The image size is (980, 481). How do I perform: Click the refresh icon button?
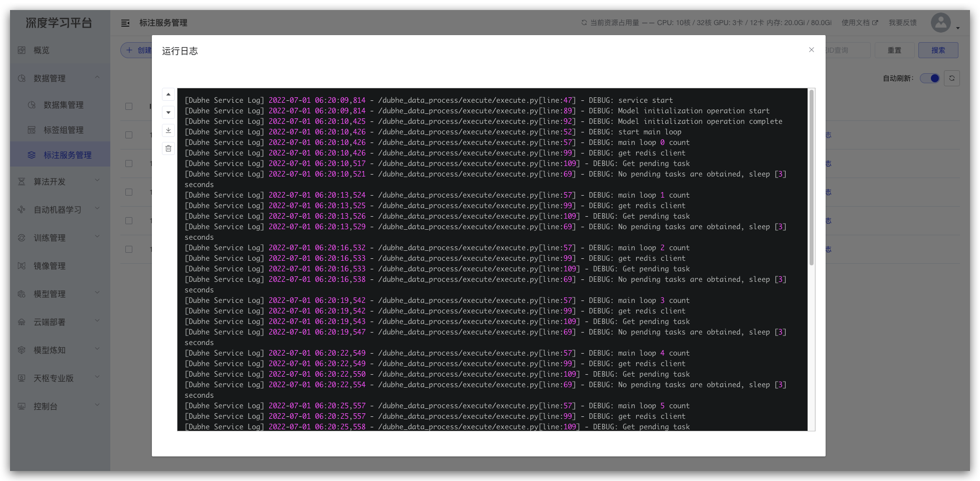[x=951, y=78]
